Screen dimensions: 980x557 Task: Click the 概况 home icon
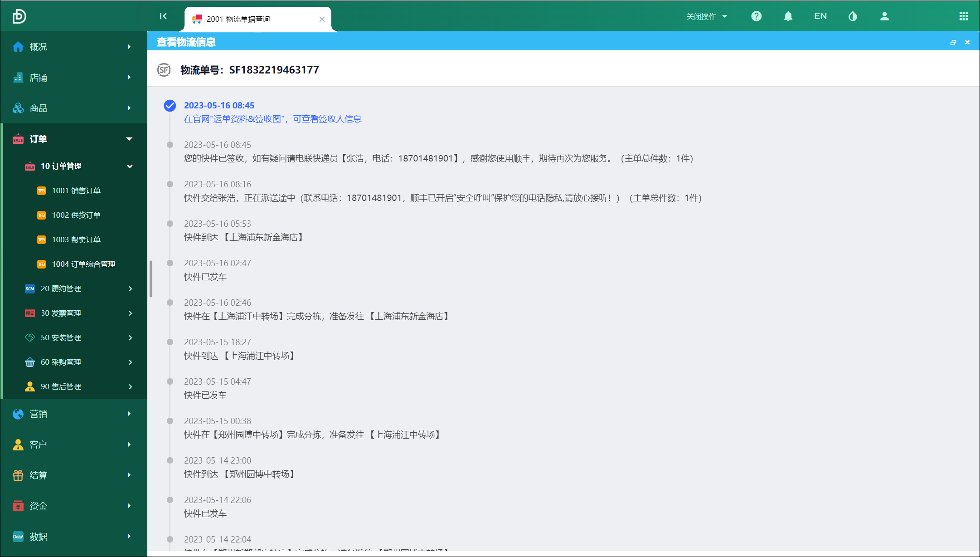coord(18,47)
